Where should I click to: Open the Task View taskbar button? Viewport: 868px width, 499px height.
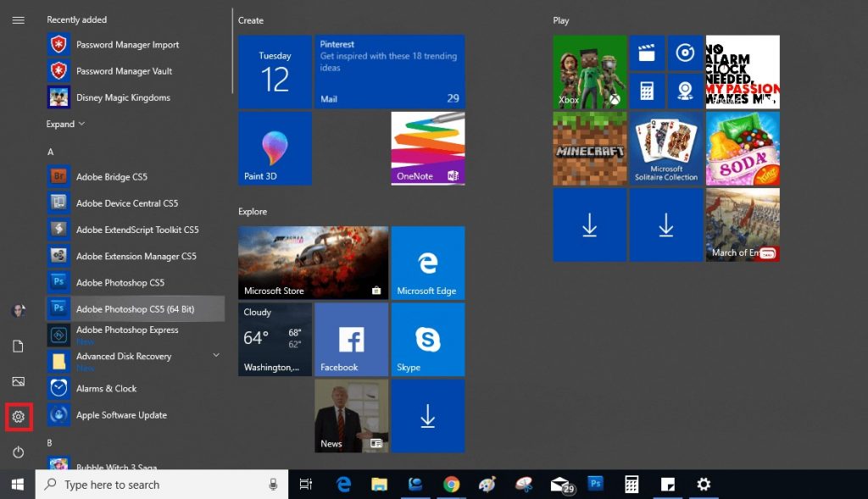(305, 485)
